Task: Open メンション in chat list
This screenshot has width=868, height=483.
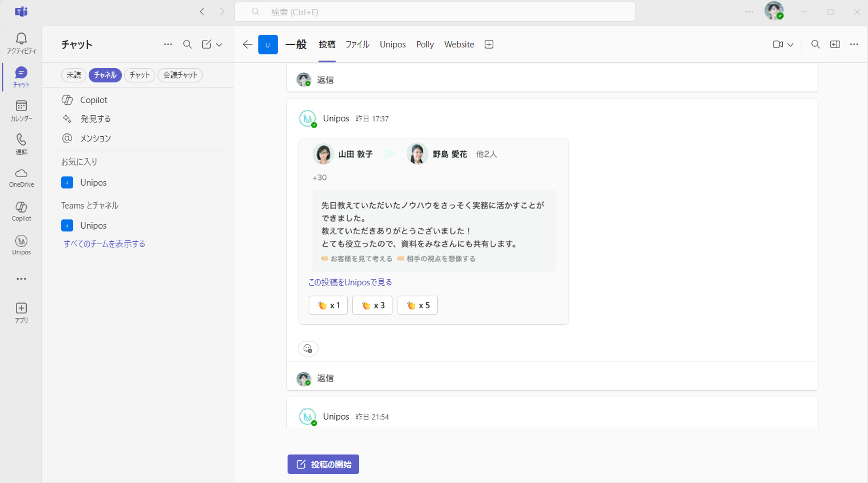Action: pos(138,138)
